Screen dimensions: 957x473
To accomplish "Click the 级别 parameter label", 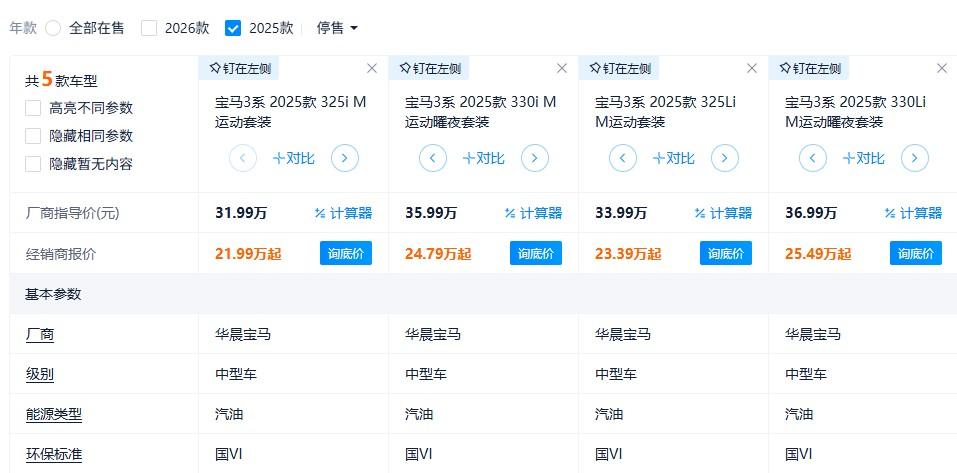I will tap(40, 375).
